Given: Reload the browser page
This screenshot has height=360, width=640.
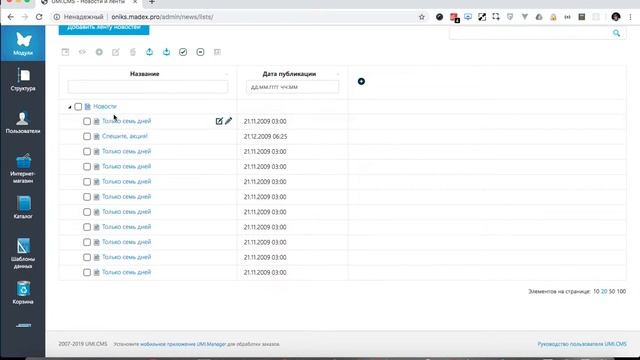Looking at the screenshot, I should click(x=39, y=17).
